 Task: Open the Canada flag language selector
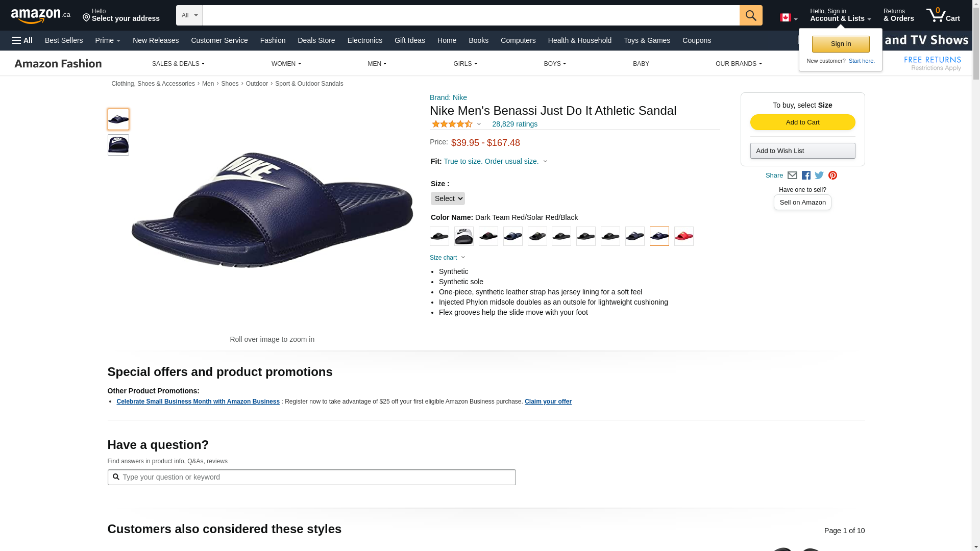788,18
